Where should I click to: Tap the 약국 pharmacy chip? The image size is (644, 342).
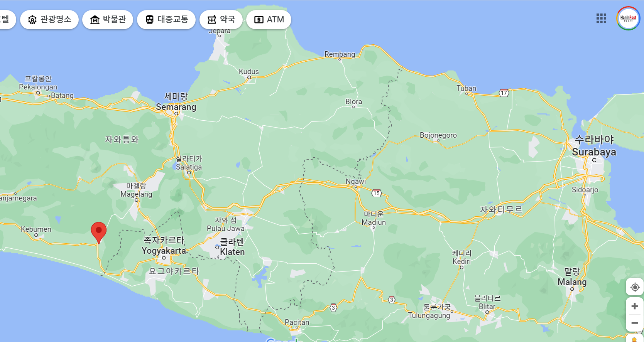pos(221,20)
